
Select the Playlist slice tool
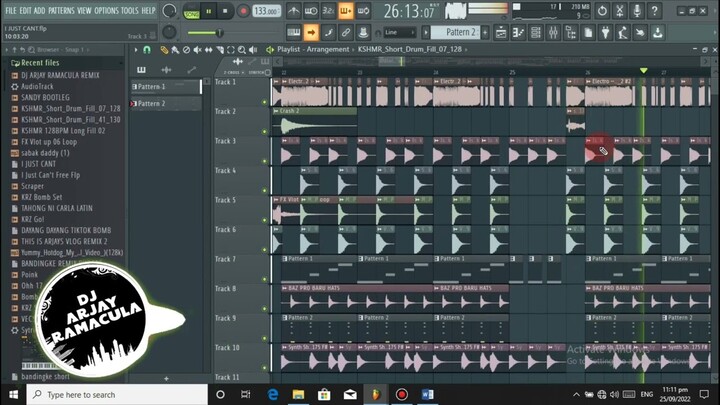(x=220, y=50)
